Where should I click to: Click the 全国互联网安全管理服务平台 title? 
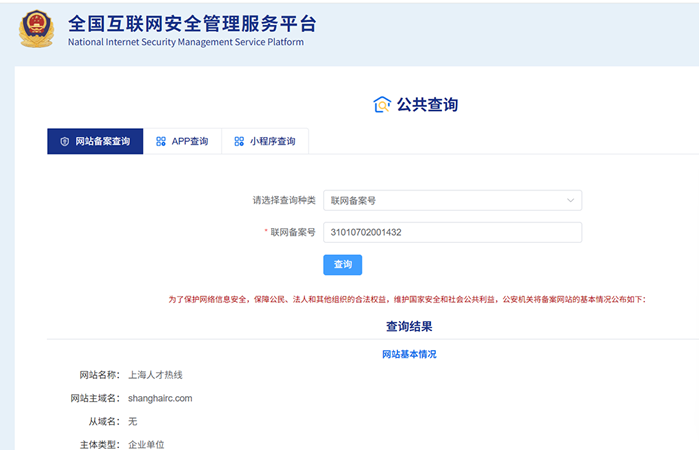(192, 24)
